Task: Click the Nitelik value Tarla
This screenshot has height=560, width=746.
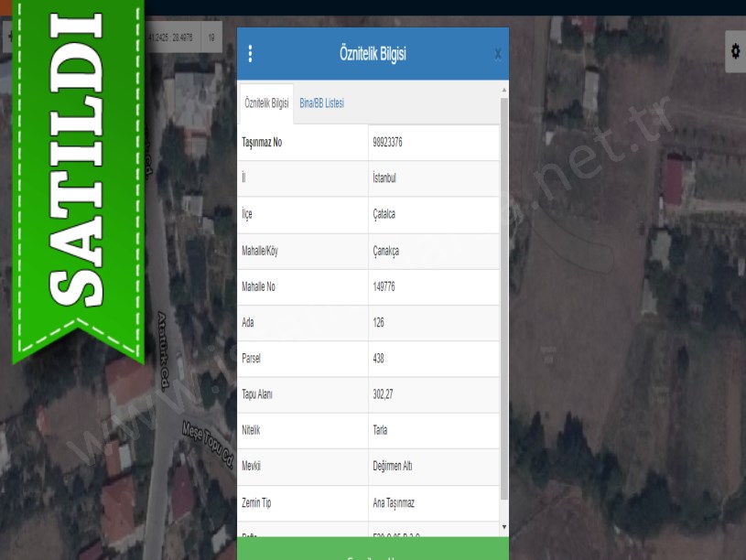Action: 381,430
